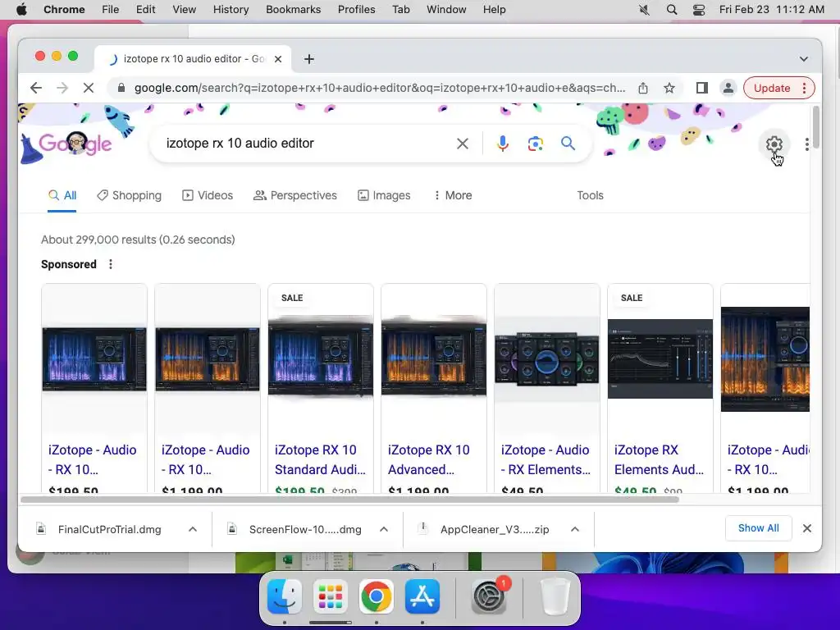Open Finder from the Dock
Screen dimensions: 840x630
[x=285, y=596]
